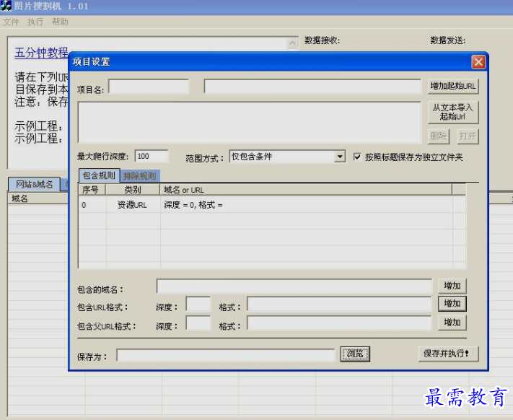Click the 包含的域名 input field
This screenshot has height=420, width=513.
[x=294, y=286]
